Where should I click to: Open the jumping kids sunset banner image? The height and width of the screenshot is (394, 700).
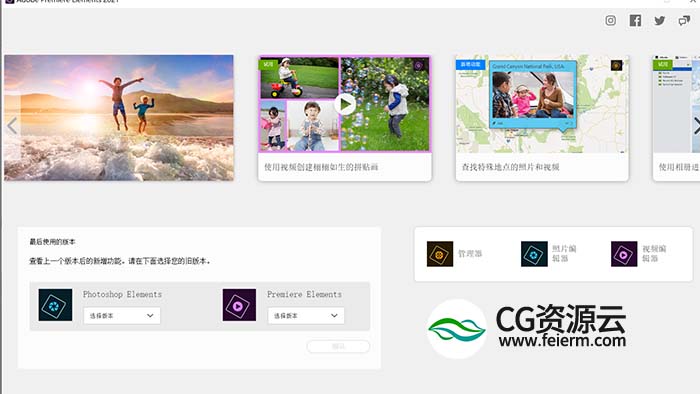[x=119, y=118]
